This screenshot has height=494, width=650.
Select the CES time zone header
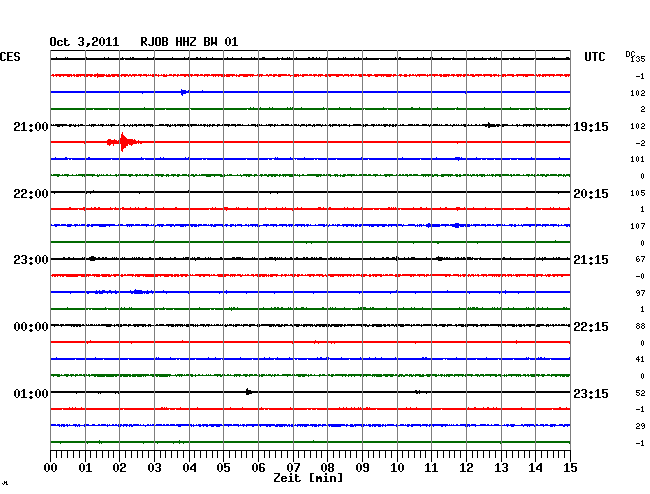click(x=10, y=57)
